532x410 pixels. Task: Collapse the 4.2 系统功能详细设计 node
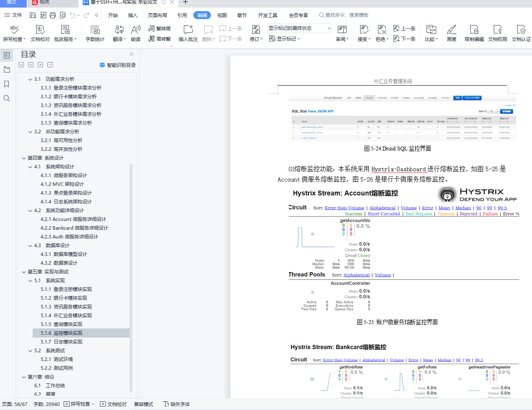[30, 211]
